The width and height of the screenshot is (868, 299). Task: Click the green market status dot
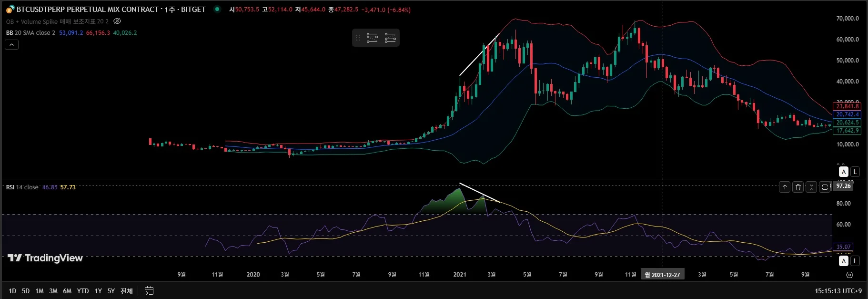tap(217, 9)
